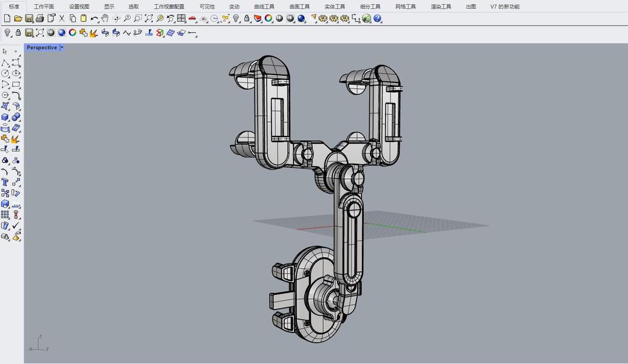The width and height of the screenshot is (628, 364).
Task: Click the Join puzzle icon in left sidebar
Action: tap(5, 139)
